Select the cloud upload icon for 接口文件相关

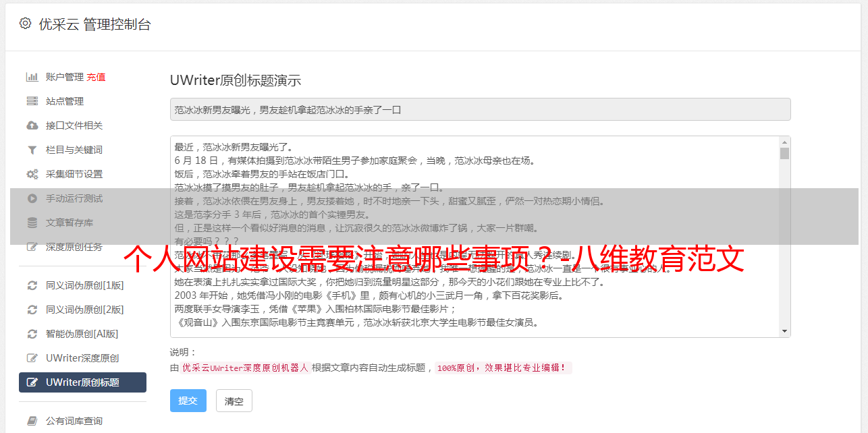(32, 125)
